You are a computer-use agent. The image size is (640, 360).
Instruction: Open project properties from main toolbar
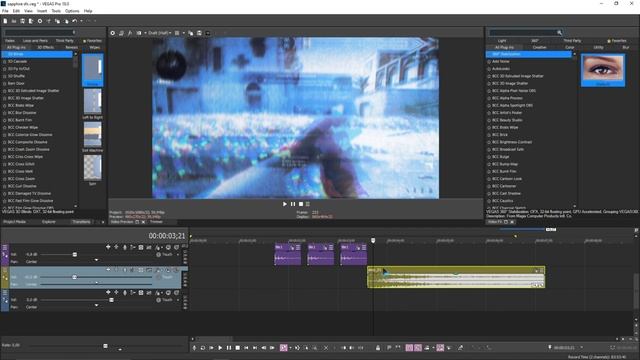[40, 21]
